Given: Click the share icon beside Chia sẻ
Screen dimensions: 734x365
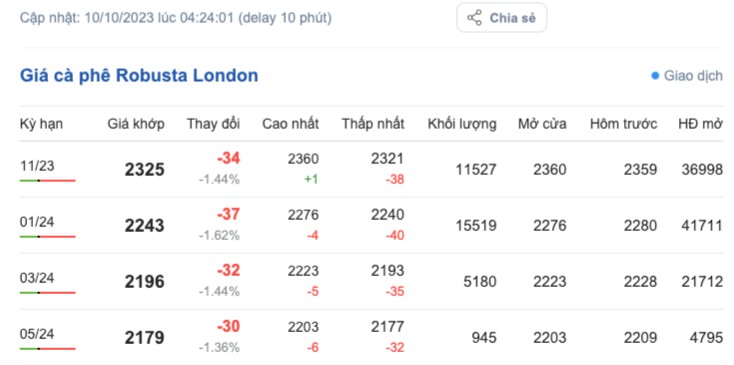Looking at the screenshot, I should [474, 18].
